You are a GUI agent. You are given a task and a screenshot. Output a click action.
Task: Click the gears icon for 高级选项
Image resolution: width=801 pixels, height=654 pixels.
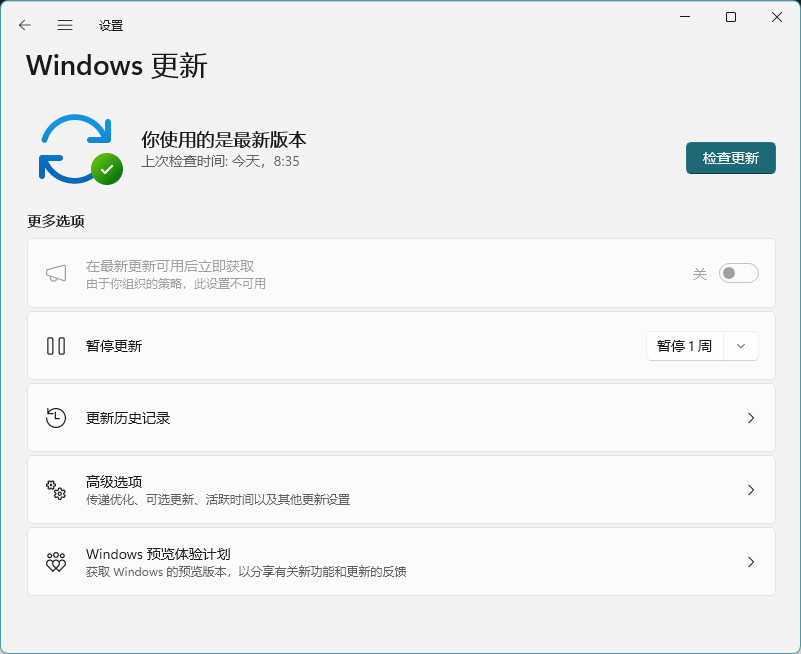click(56, 490)
